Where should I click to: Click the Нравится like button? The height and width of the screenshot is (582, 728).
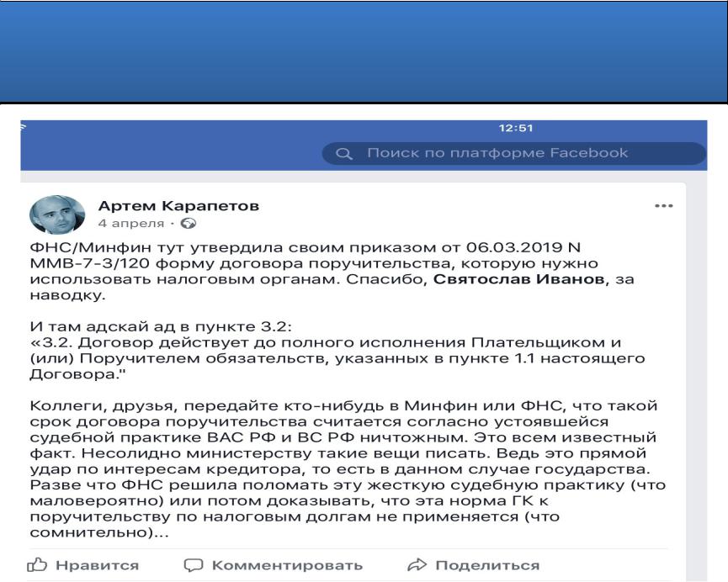(83, 565)
